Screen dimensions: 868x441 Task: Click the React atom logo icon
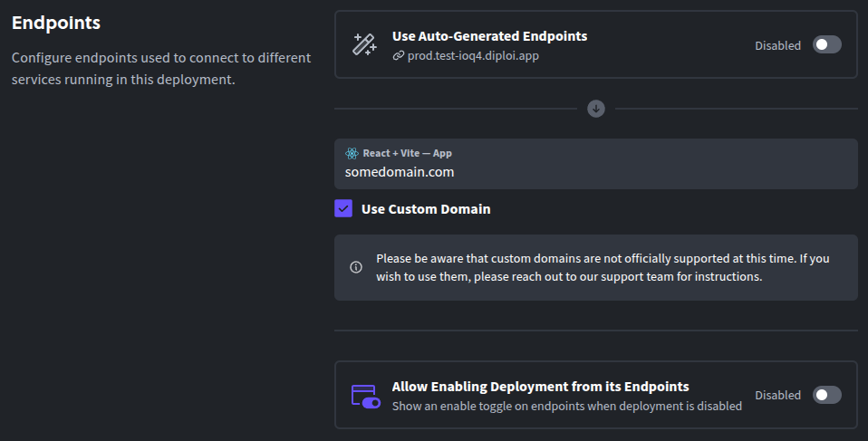pos(352,153)
